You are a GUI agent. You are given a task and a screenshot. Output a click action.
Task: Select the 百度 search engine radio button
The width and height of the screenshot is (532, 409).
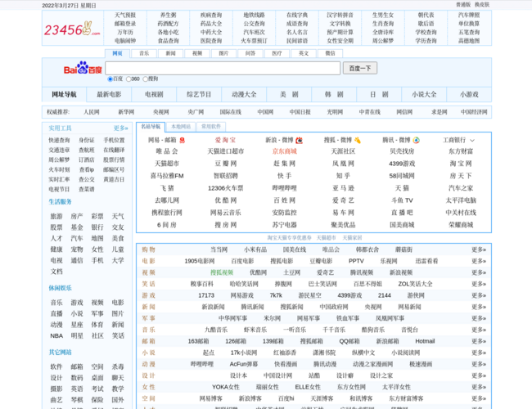tap(110, 79)
